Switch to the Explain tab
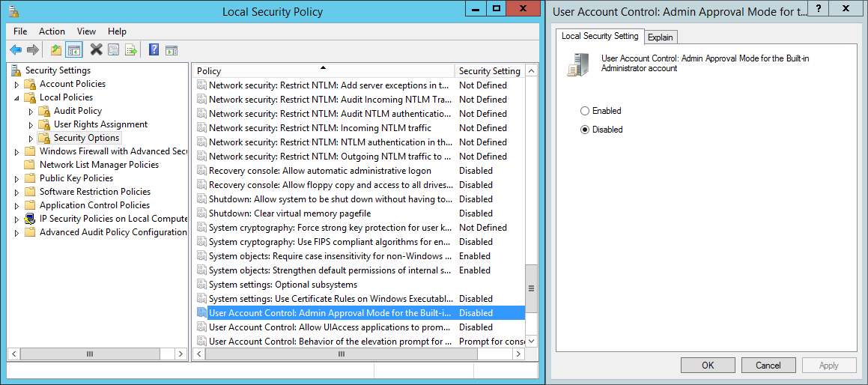This screenshot has height=385, width=868. click(x=660, y=37)
